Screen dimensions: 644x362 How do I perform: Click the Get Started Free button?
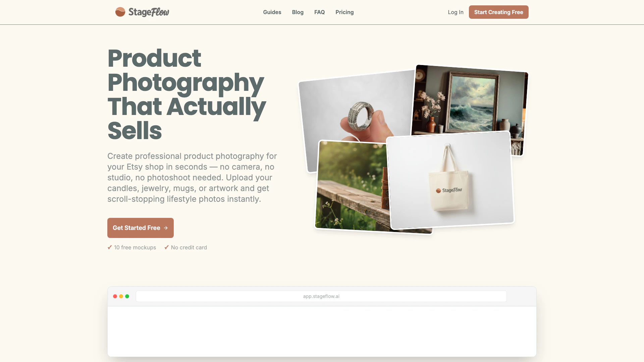[141, 228]
